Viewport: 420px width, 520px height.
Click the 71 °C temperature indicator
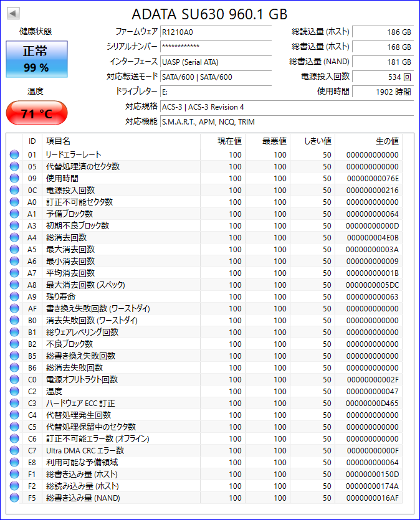coord(37,113)
